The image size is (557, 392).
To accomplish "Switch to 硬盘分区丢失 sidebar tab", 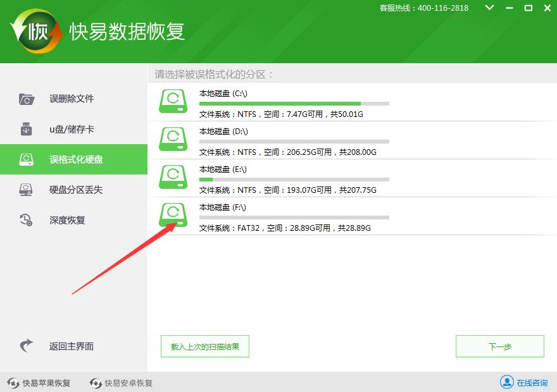I will (76, 190).
